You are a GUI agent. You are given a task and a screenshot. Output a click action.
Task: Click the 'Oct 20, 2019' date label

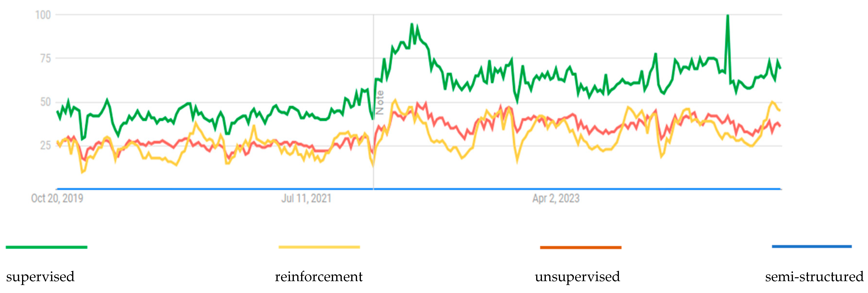coord(57,198)
